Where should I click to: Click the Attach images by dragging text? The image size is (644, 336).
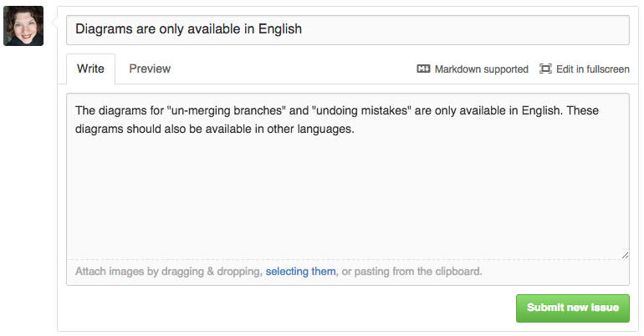point(168,272)
